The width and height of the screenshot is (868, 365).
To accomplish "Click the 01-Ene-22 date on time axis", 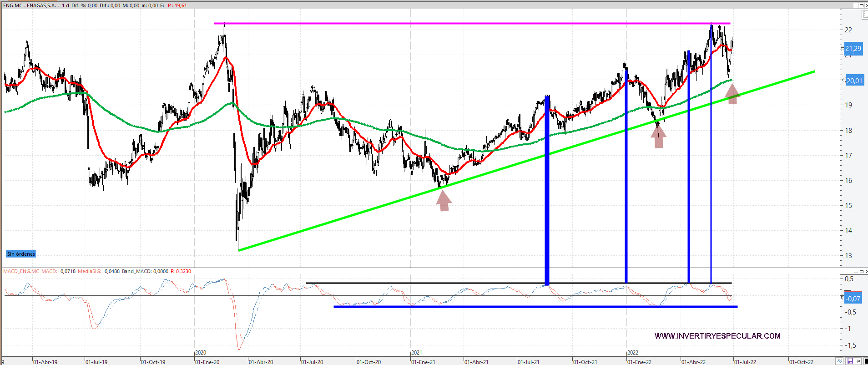I will 639,362.
